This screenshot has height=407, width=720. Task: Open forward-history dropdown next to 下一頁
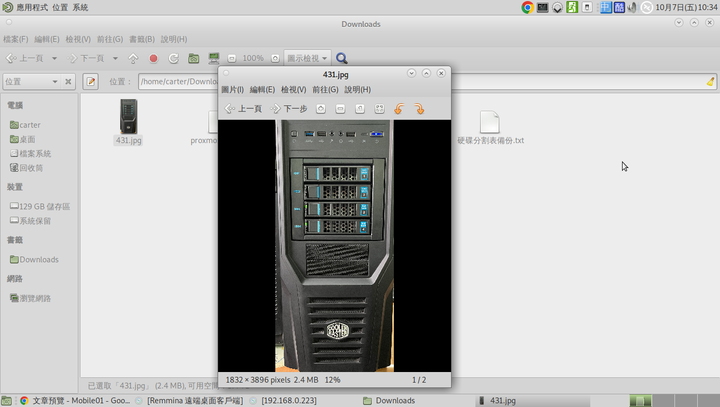(115, 58)
